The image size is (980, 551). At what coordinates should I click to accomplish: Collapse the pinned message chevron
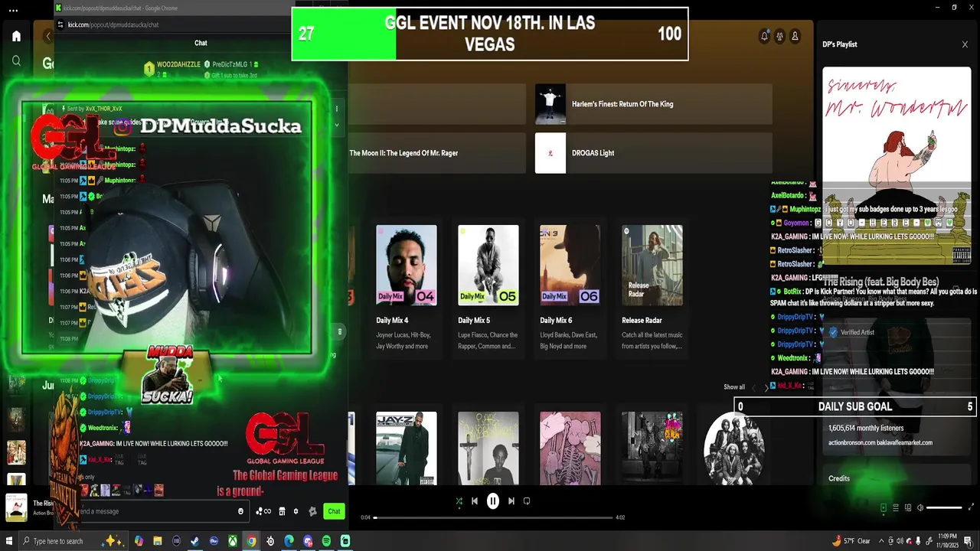pos(336,125)
